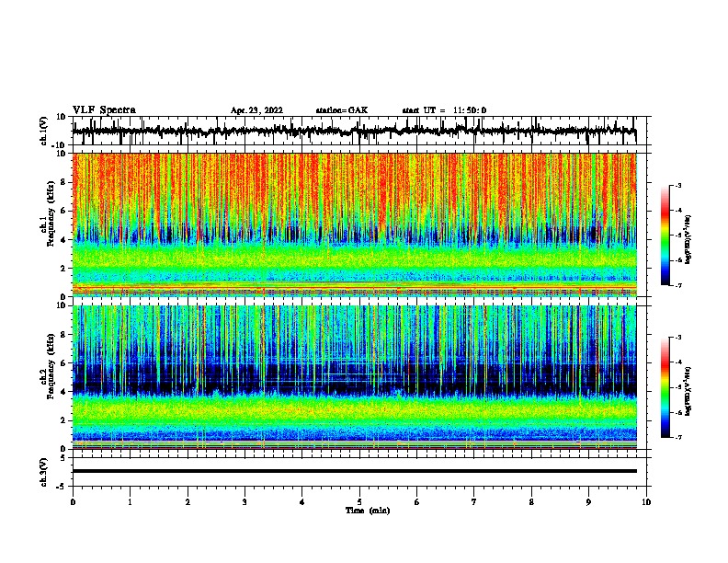728x563 pixels.
Task: Click time axis tick label 0
Action: click(73, 501)
